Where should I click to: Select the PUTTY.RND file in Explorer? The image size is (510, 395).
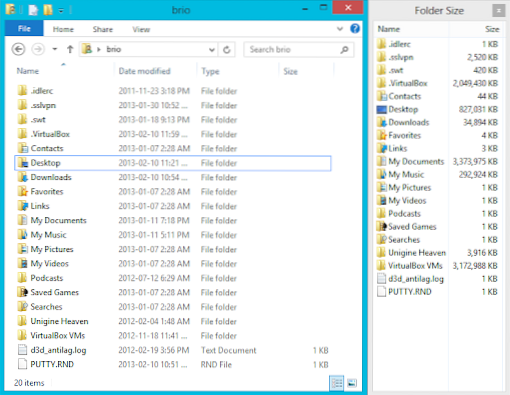click(173, 364)
